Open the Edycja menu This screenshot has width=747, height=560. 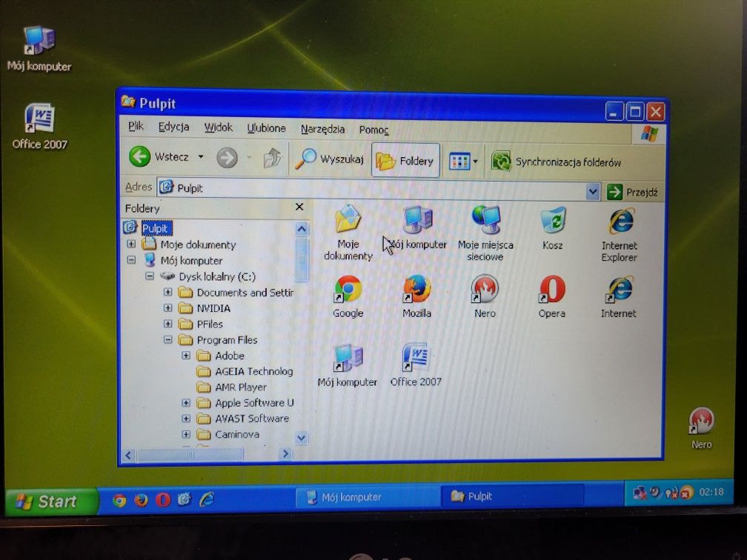(173, 127)
